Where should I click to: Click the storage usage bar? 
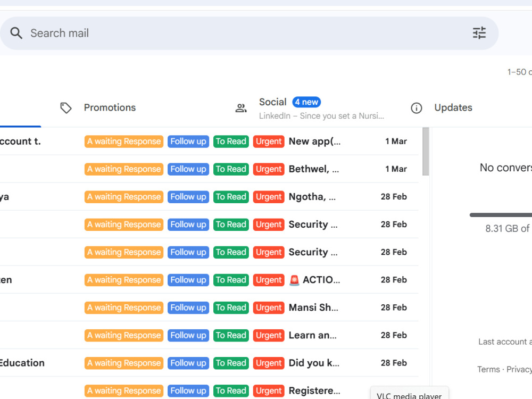501,215
